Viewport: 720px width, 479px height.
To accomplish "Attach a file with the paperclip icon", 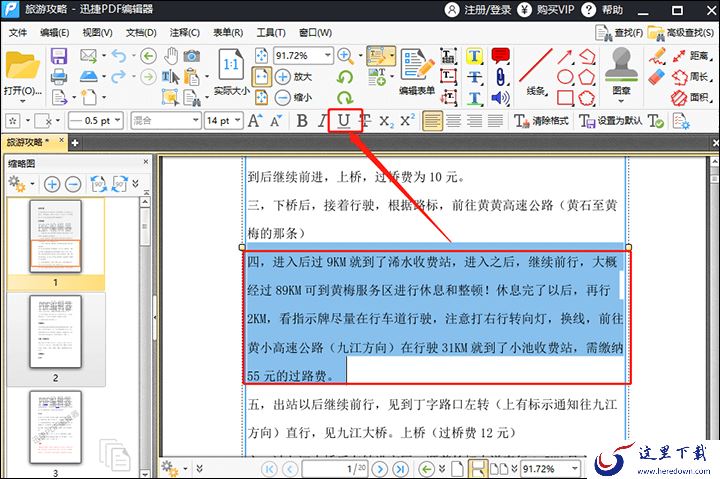I will (x=500, y=77).
